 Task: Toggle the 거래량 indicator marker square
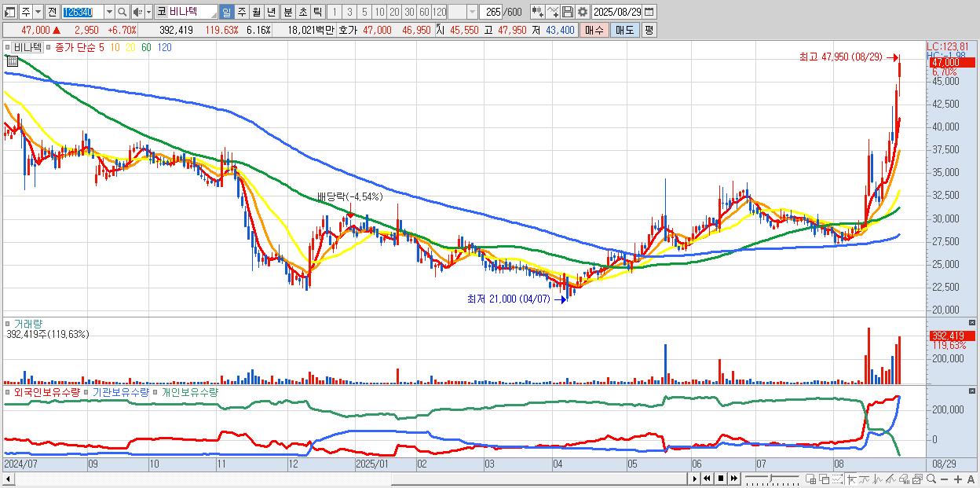[8, 324]
